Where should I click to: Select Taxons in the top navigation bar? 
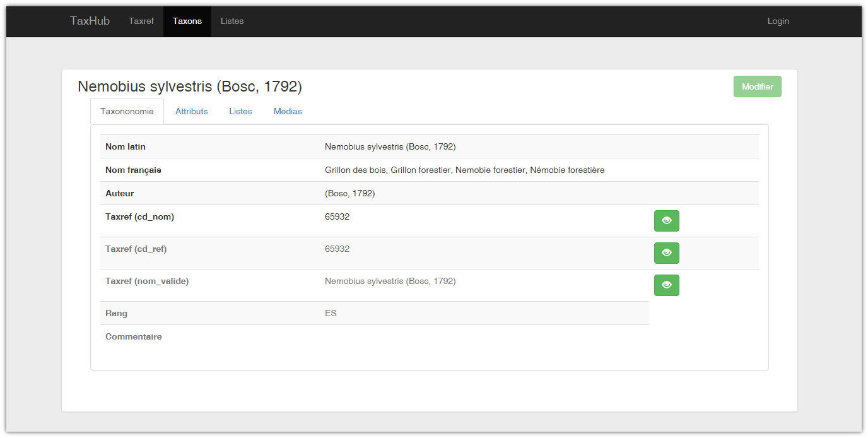(x=187, y=21)
